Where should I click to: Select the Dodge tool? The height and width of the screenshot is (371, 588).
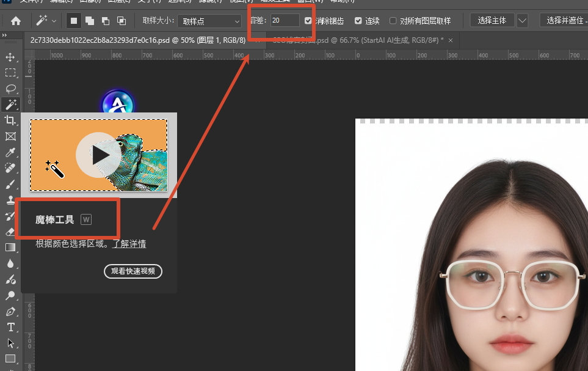10,296
